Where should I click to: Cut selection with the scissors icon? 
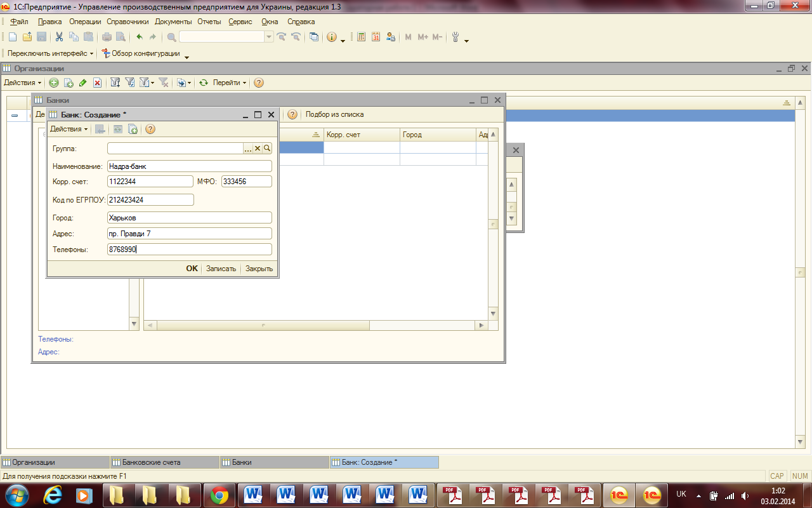[x=59, y=37]
